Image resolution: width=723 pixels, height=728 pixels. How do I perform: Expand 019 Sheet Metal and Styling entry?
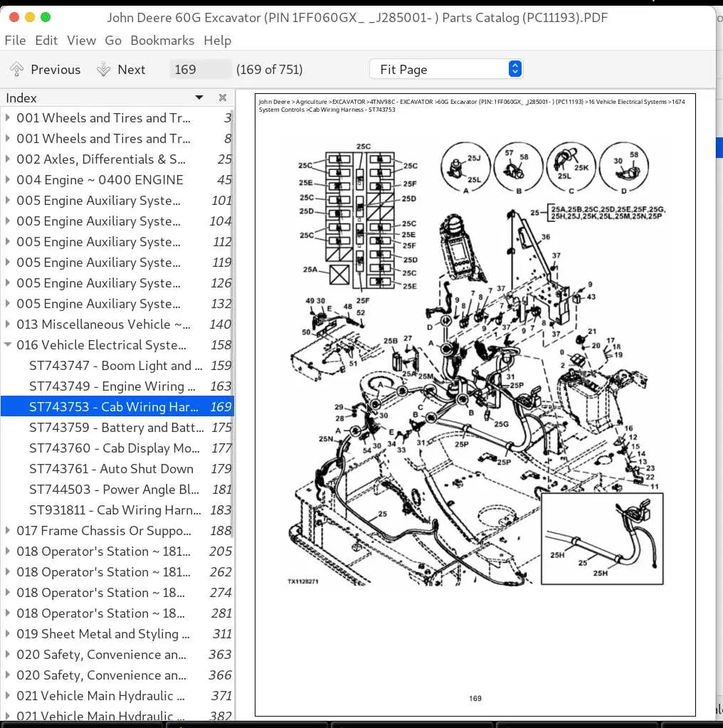click(7, 634)
